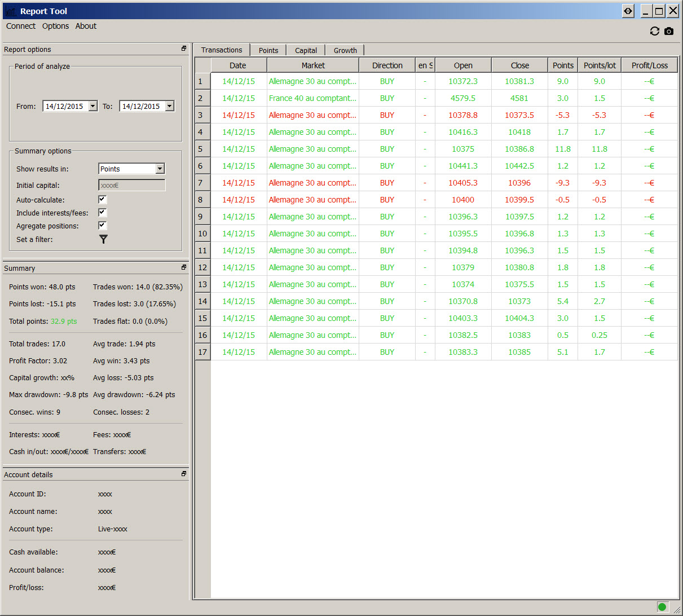Image resolution: width=683 pixels, height=616 pixels.
Task: Open the From date dropdown
Action: tap(93, 106)
